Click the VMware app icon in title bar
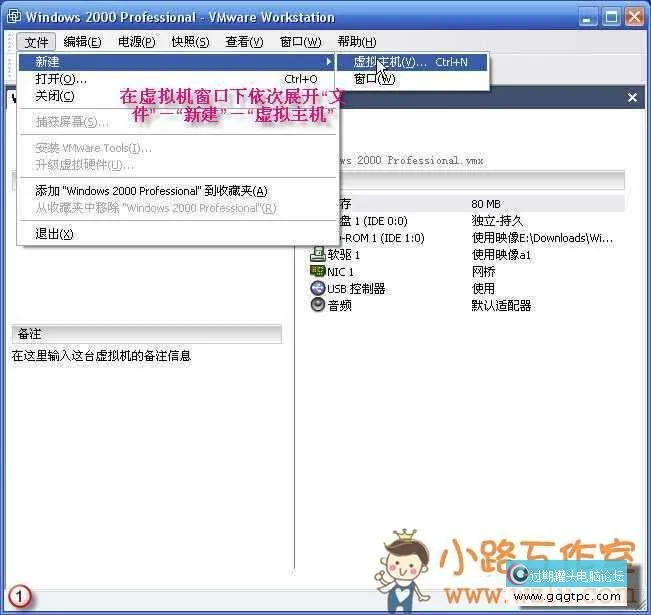The height and width of the screenshot is (615, 651). (x=14, y=17)
